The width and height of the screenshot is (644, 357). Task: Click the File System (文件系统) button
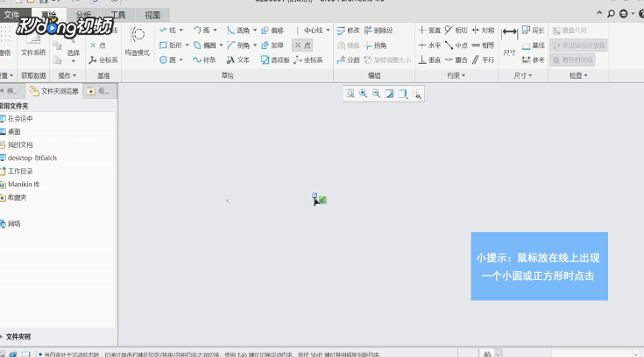33,44
